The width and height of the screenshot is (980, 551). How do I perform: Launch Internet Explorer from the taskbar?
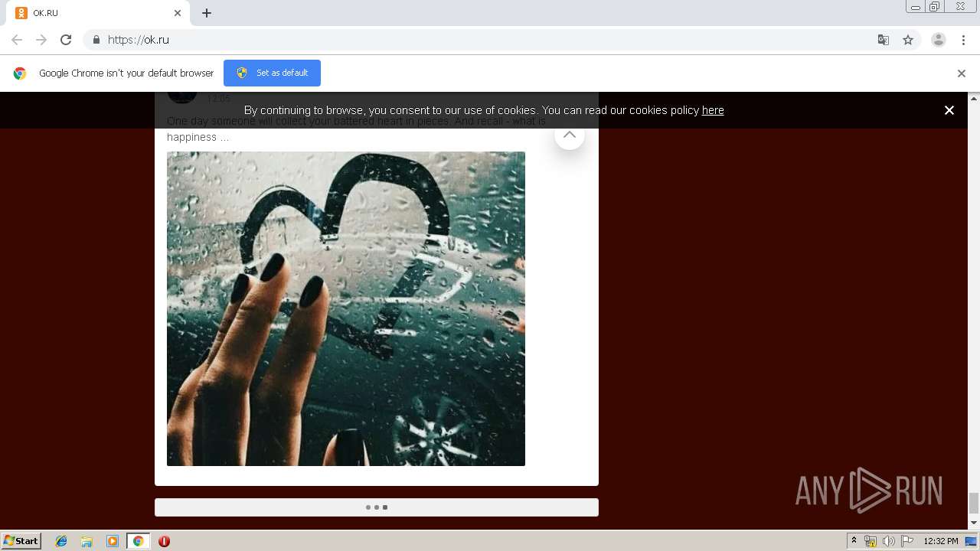tap(61, 541)
